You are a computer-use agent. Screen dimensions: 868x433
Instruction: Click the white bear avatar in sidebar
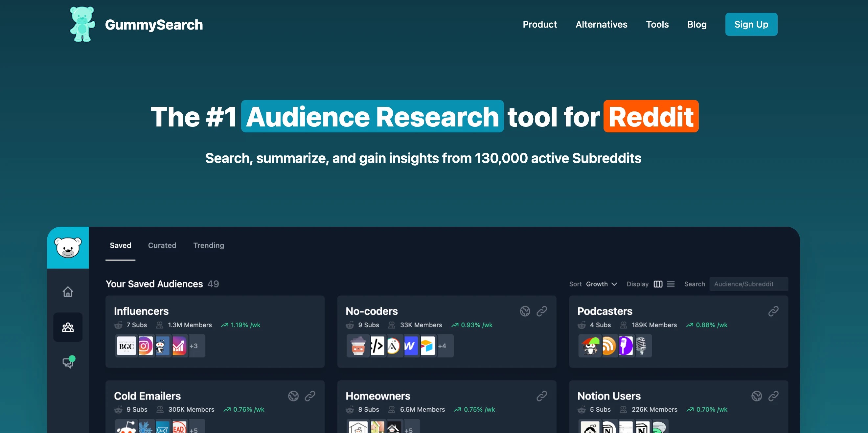coord(68,247)
